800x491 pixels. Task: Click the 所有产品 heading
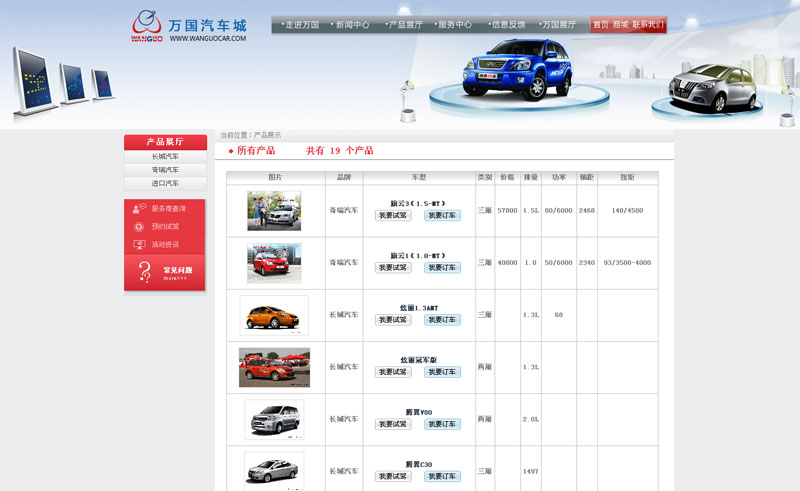coord(256,151)
